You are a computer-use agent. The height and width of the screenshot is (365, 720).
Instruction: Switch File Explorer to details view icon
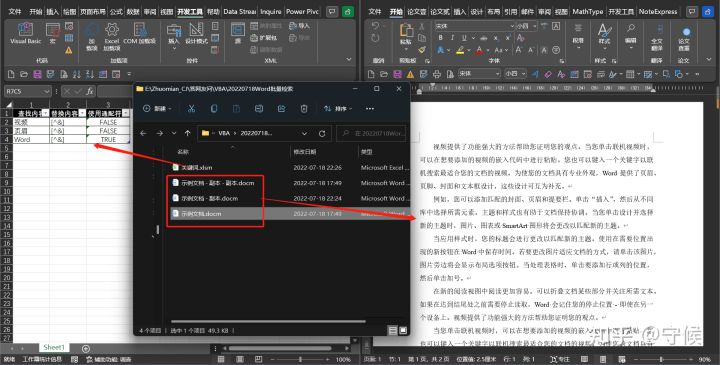tap(393, 330)
